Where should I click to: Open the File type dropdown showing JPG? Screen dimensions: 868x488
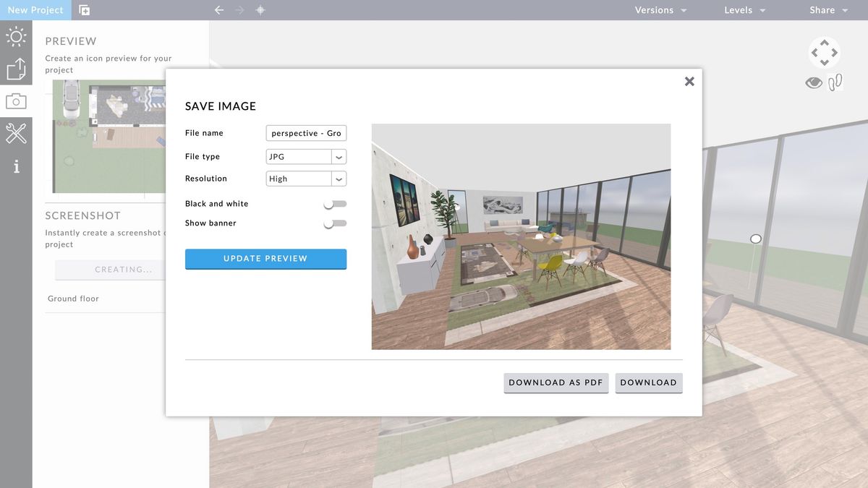(x=305, y=156)
